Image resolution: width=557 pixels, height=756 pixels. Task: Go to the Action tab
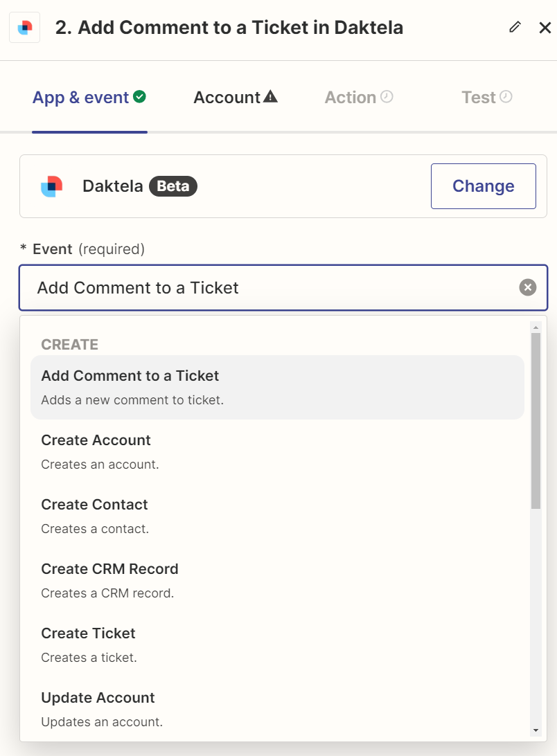click(x=351, y=98)
